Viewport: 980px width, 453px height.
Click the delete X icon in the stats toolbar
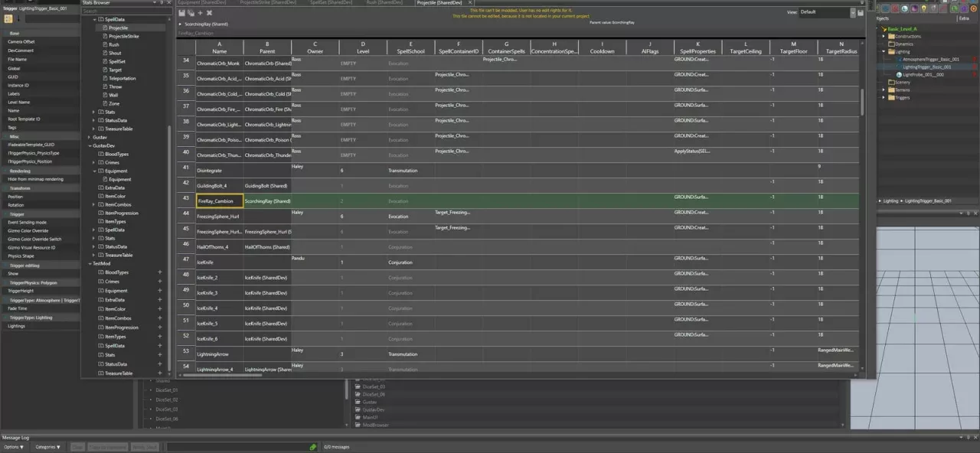click(x=209, y=13)
